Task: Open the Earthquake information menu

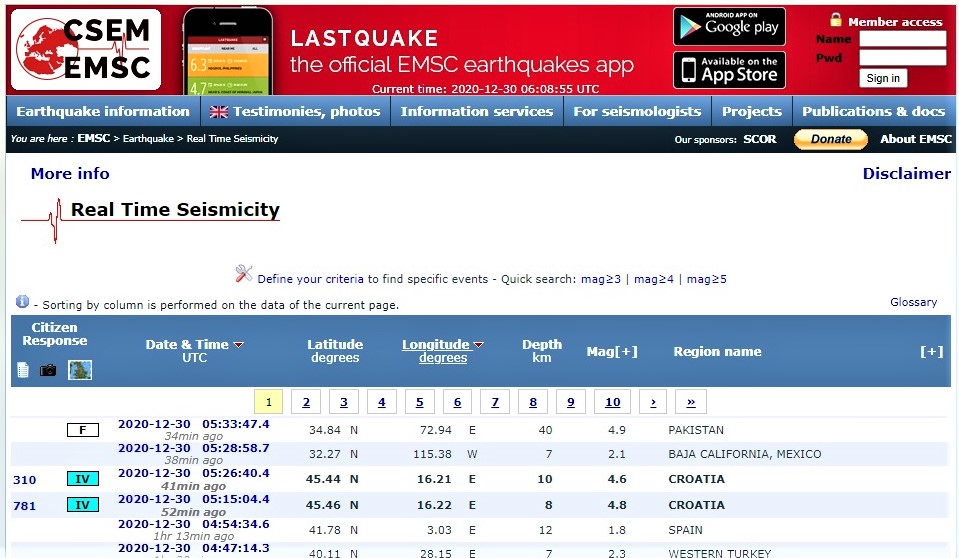Action: click(103, 111)
